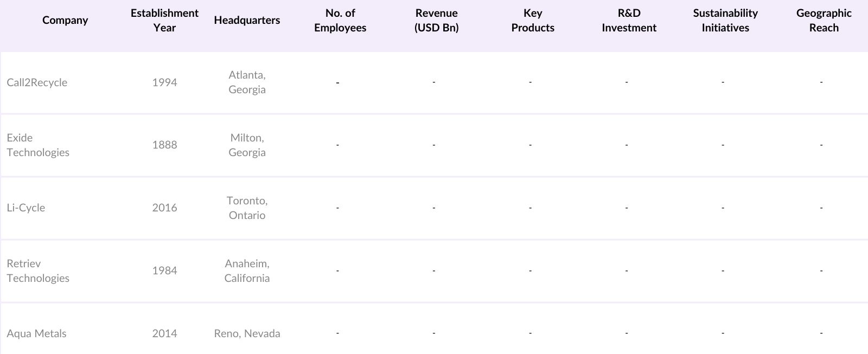Screen dimensions: 868x354
Task: Click the Key Products column header
Action: (533, 20)
